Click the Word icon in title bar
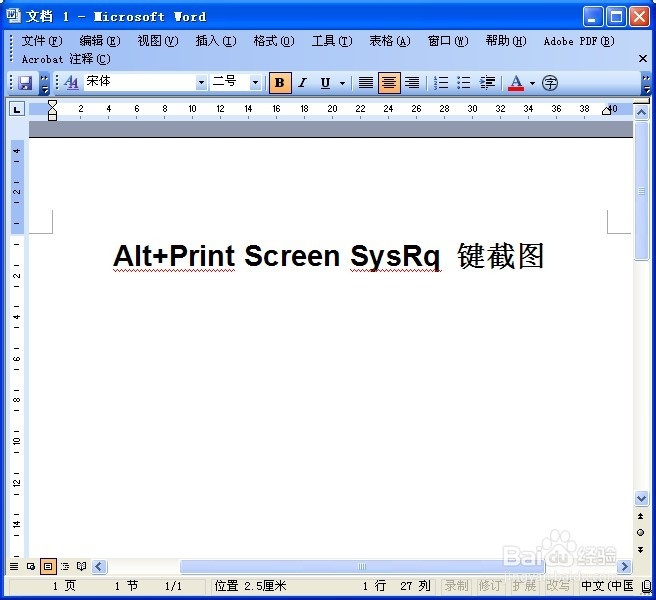This screenshot has height=600, width=656. pos(13,16)
